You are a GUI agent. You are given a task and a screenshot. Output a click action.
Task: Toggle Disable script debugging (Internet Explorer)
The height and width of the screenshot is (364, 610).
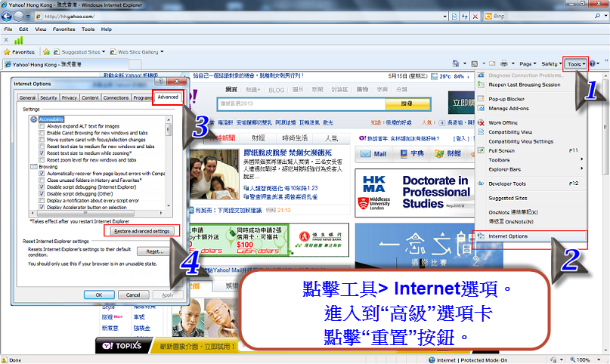tap(42, 187)
